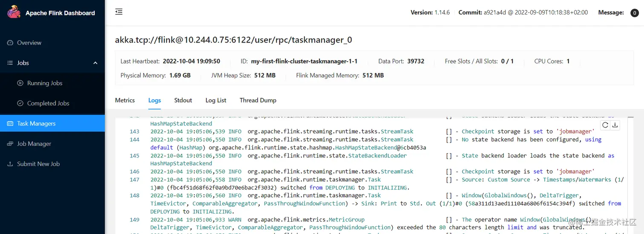Click the Version 1.14.6 text

430,13
